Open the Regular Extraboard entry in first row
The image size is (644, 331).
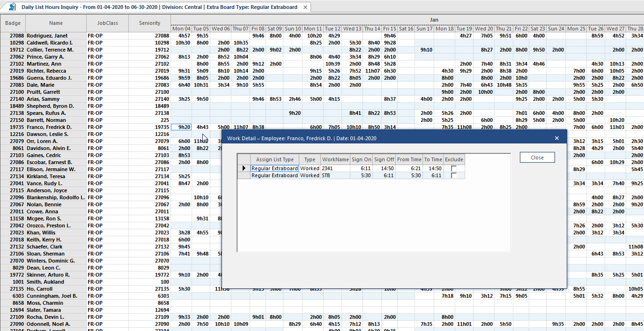[x=274, y=168]
